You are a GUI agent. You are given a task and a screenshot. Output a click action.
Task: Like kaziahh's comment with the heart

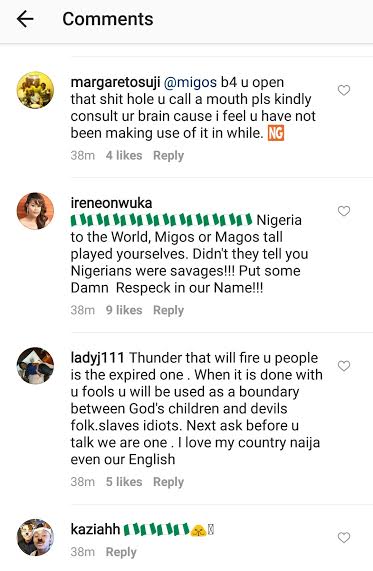pos(343,537)
